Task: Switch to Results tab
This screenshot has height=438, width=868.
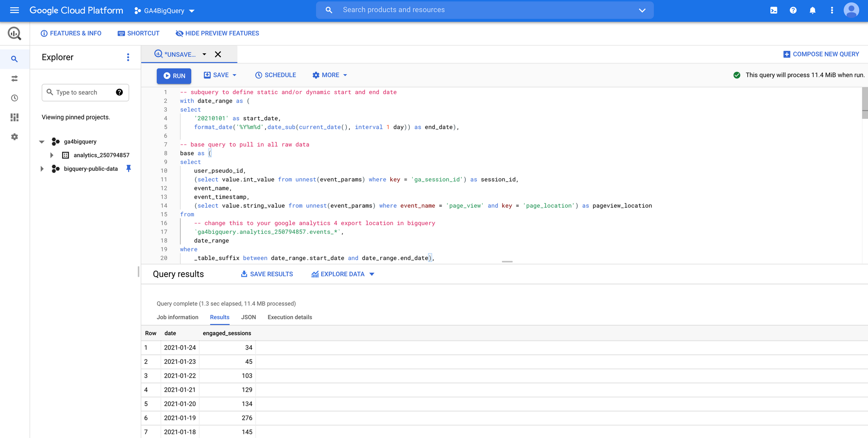Action: point(220,317)
